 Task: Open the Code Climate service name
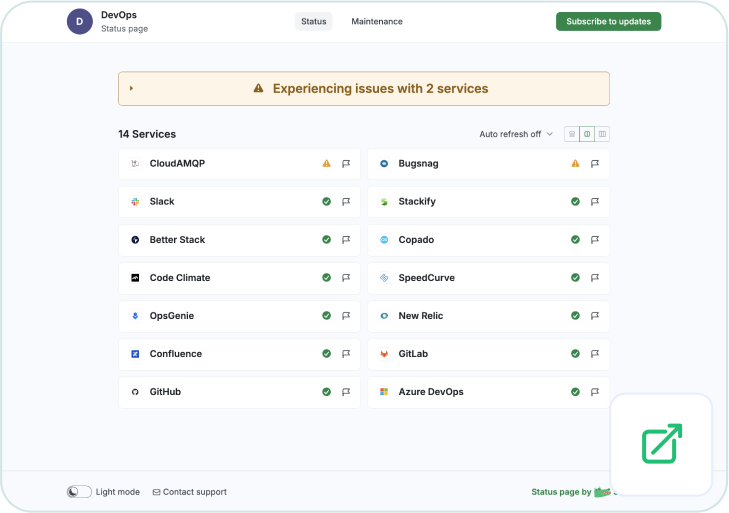(x=180, y=278)
